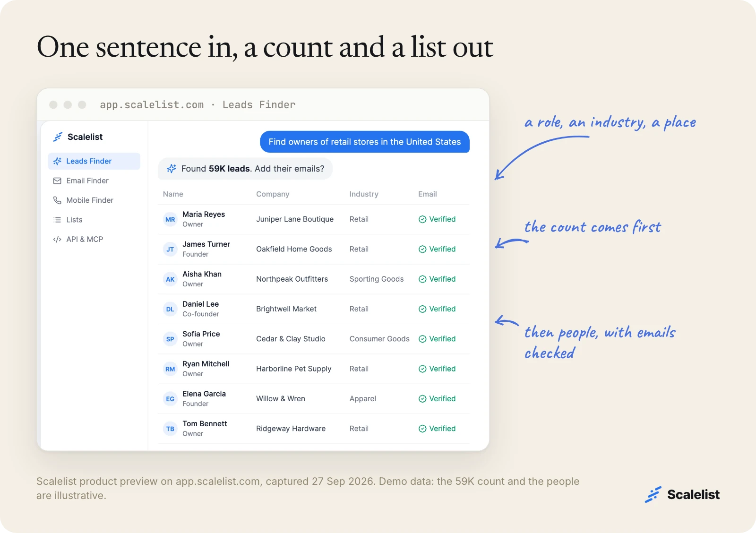756x534 pixels.
Task: Click the 'Northpeak Outfitters' company cell
Action: pos(292,279)
